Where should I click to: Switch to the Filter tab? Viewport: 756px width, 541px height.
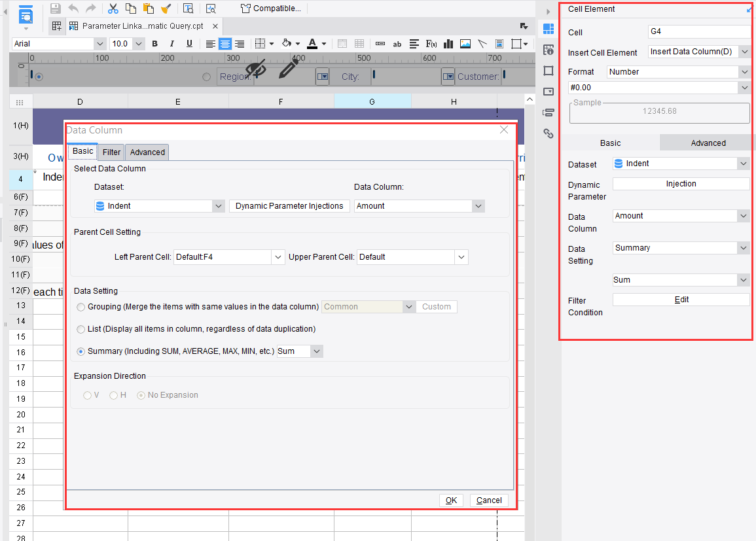click(x=111, y=152)
